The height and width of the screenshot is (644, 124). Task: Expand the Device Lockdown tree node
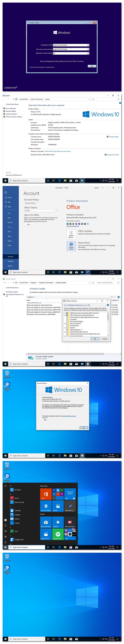[x=65, y=324]
